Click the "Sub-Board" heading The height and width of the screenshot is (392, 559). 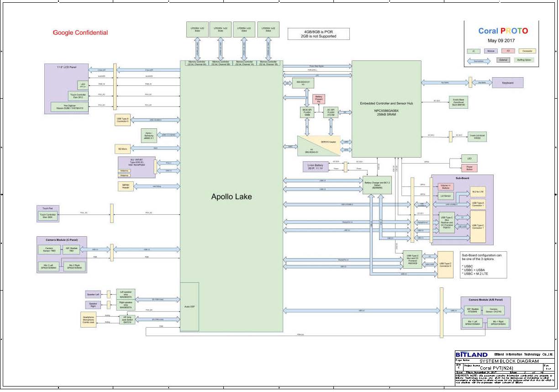click(x=462, y=178)
